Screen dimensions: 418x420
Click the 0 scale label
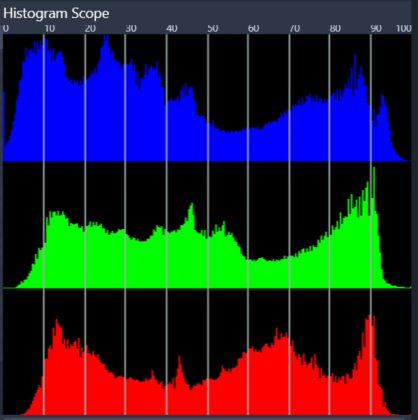coord(6,29)
